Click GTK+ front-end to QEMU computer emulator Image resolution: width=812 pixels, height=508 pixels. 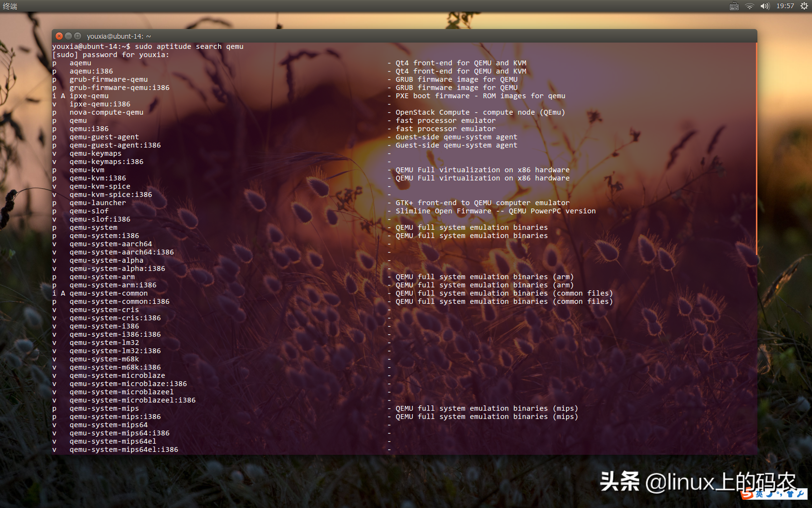[x=482, y=203]
